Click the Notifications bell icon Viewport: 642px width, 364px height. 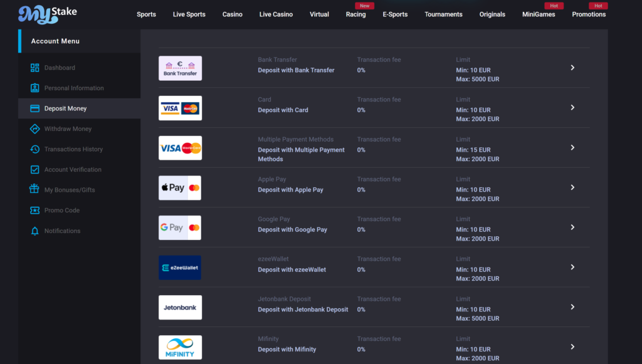(x=35, y=231)
